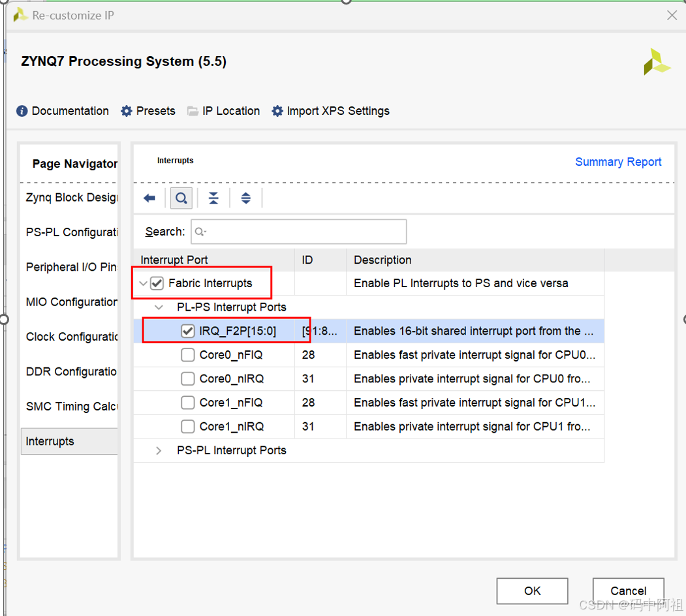Click the IP Location option

click(231, 111)
